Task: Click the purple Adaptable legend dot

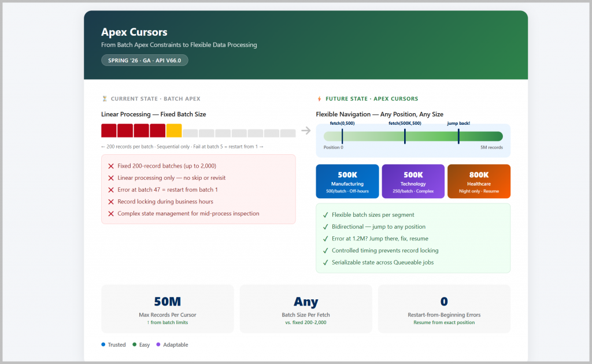Action: click(158, 344)
